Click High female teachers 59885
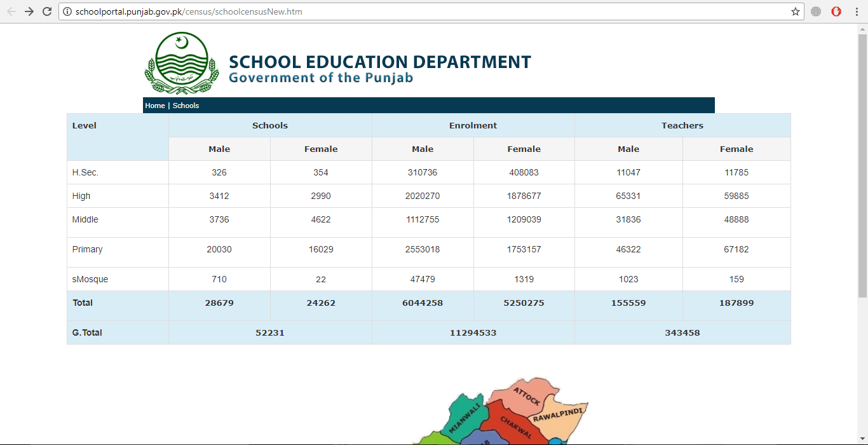 tap(736, 196)
